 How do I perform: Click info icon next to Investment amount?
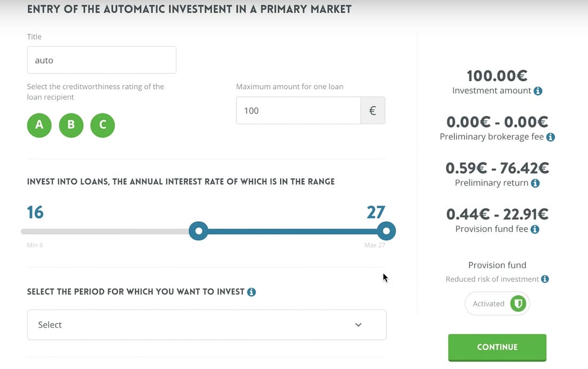pos(538,91)
